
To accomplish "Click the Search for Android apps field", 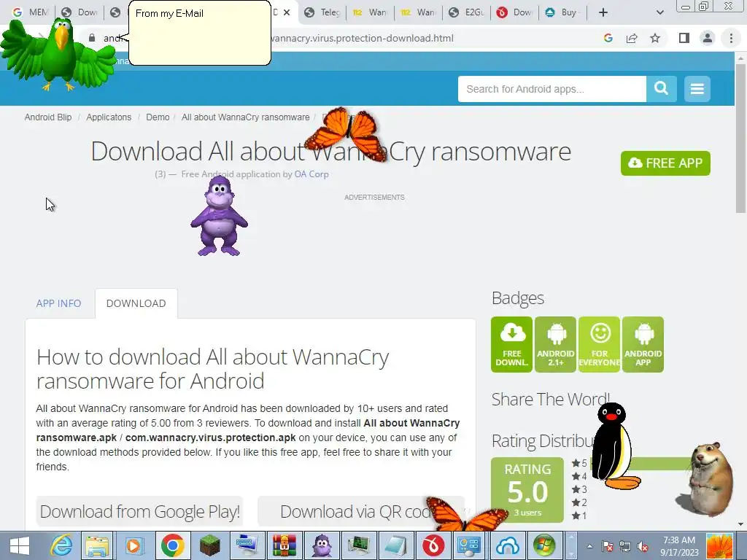I will tap(552, 88).
